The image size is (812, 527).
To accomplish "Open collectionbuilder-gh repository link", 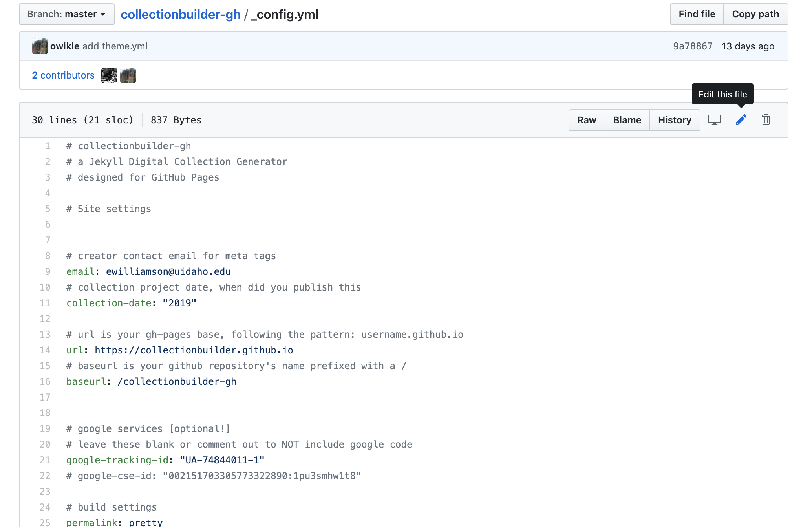I will [x=181, y=15].
